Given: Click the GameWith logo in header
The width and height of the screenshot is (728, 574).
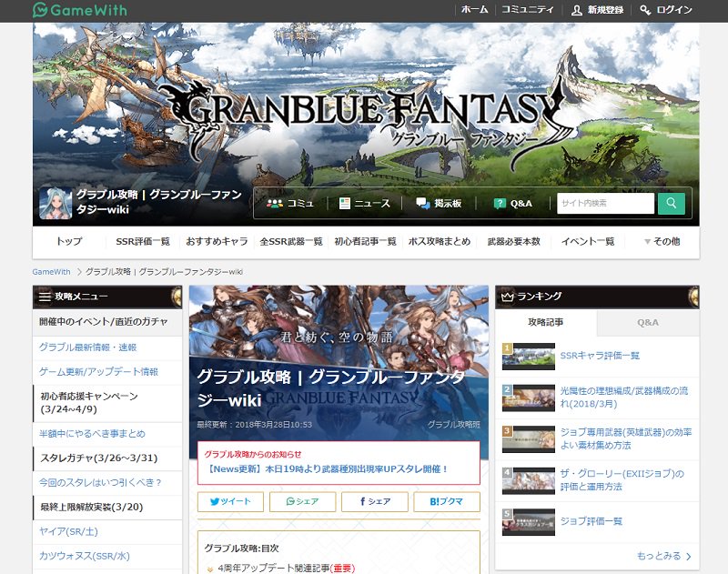Looking at the screenshot, I should pyautogui.click(x=80, y=10).
